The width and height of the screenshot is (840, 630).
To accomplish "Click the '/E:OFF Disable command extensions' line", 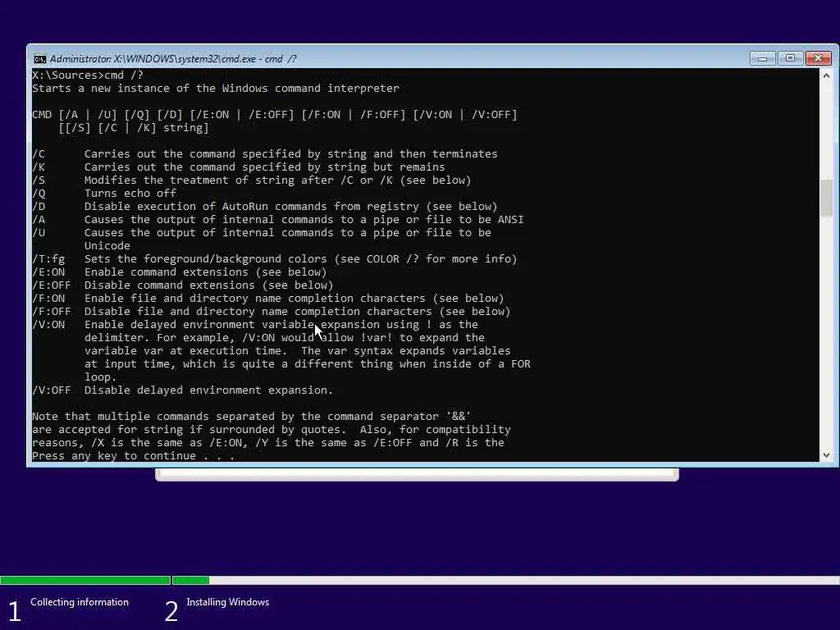I will [183, 285].
